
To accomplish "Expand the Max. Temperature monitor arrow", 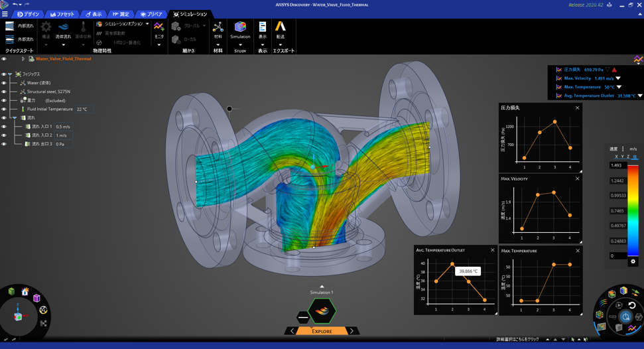I will [x=619, y=87].
